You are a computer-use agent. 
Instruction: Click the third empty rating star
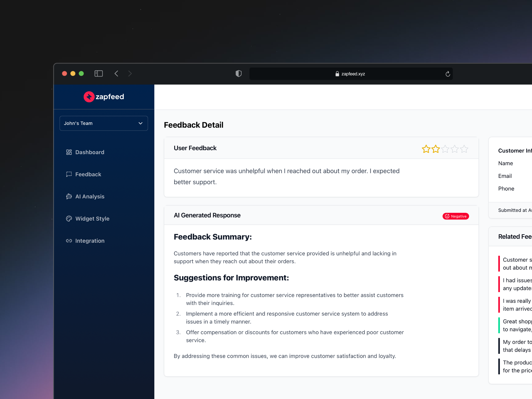(445, 149)
